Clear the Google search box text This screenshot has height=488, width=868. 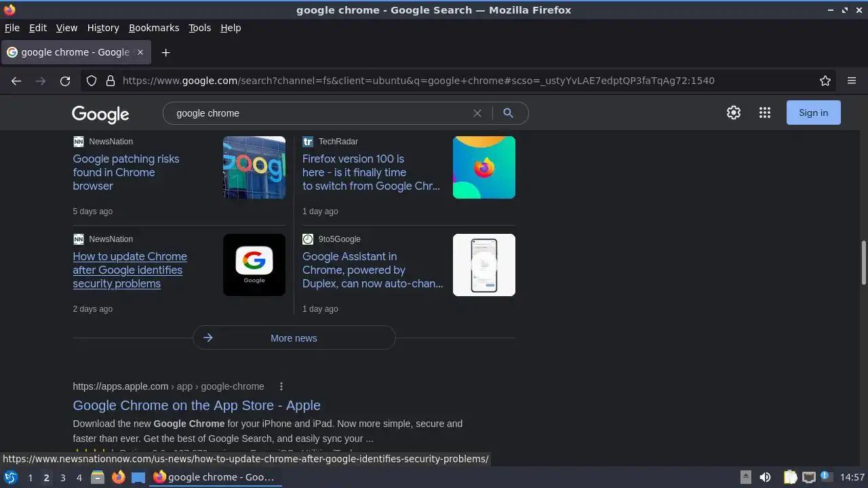coord(477,113)
